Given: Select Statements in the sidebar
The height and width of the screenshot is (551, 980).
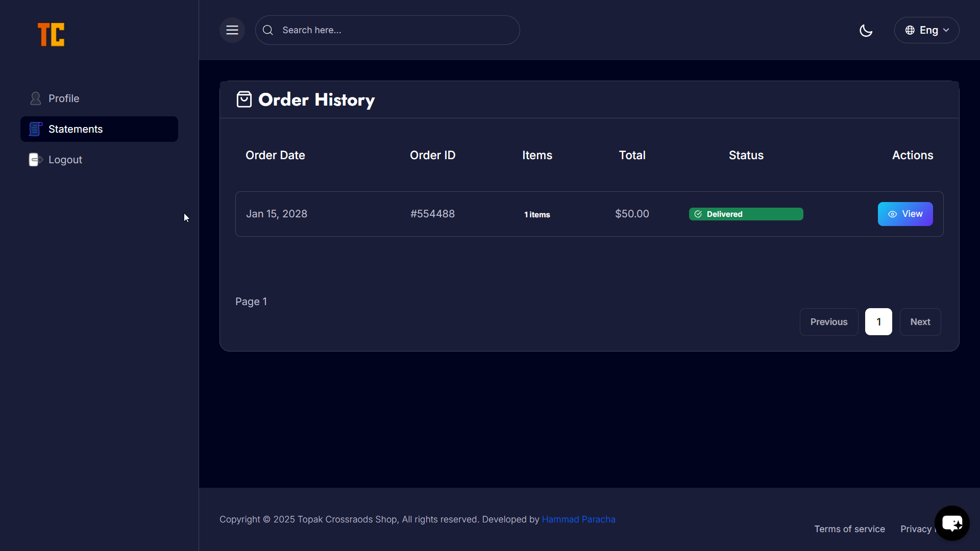Looking at the screenshot, I should pos(76,129).
